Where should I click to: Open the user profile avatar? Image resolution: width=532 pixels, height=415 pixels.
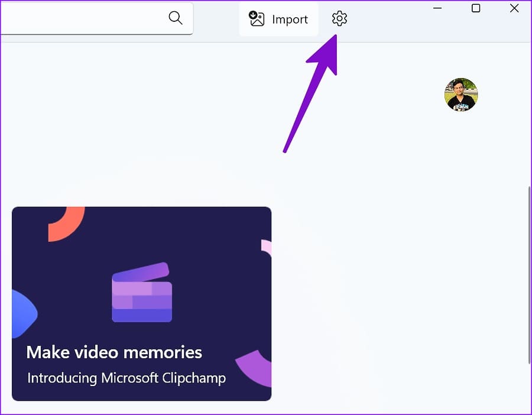tap(461, 95)
